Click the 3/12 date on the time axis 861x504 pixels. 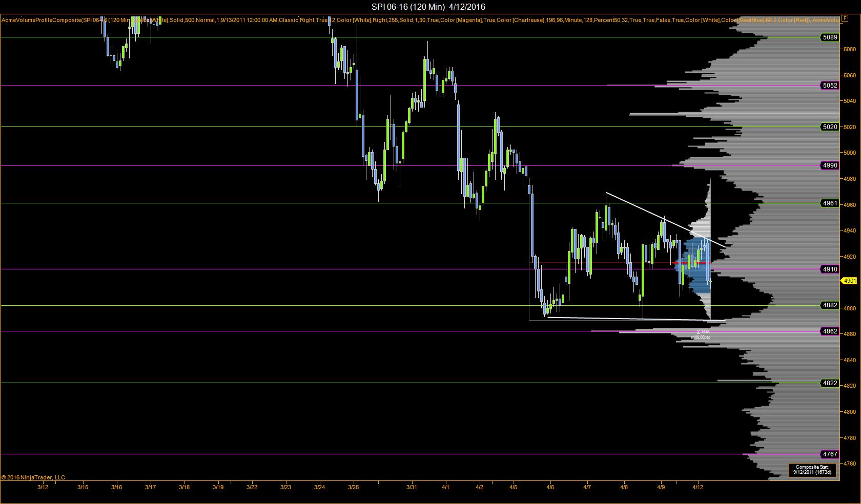click(x=43, y=487)
